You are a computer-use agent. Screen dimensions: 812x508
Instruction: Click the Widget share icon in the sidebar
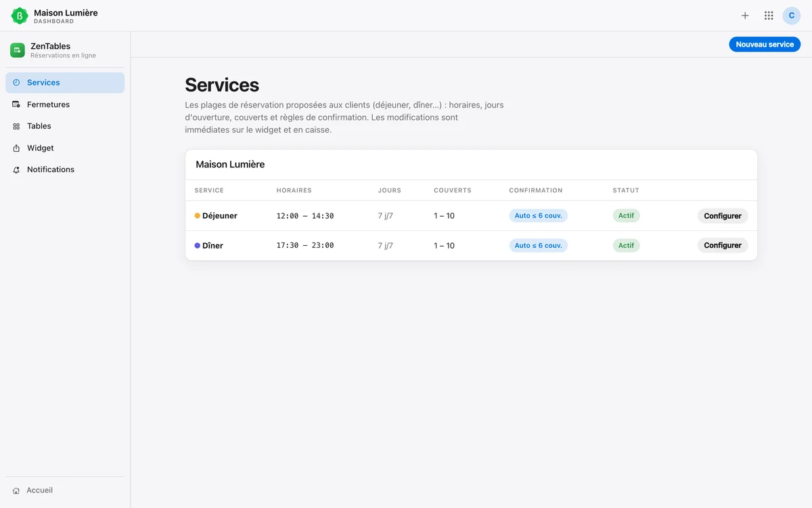pyautogui.click(x=16, y=148)
